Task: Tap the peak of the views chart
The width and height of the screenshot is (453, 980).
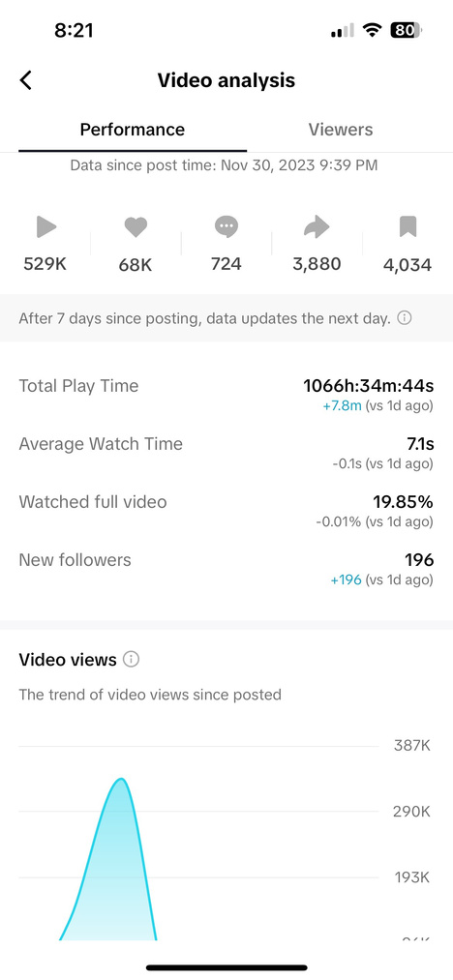Action: pyautogui.click(x=121, y=779)
